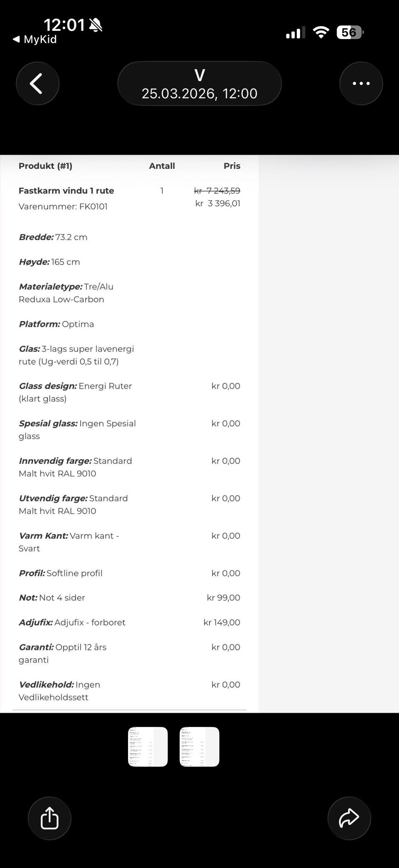Screen dimensions: 399x868
Task: Select the second image thumbnail
Action: click(x=199, y=747)
